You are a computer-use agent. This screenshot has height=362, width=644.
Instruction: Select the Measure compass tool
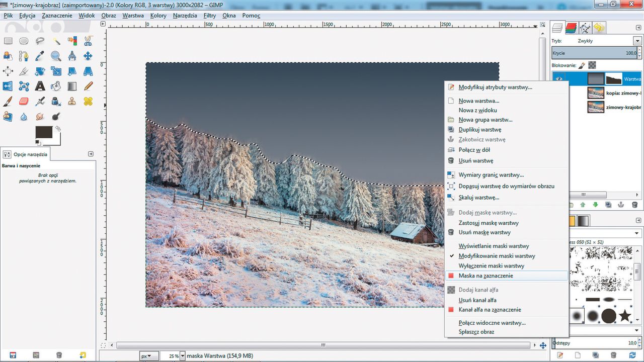(72, 56)
